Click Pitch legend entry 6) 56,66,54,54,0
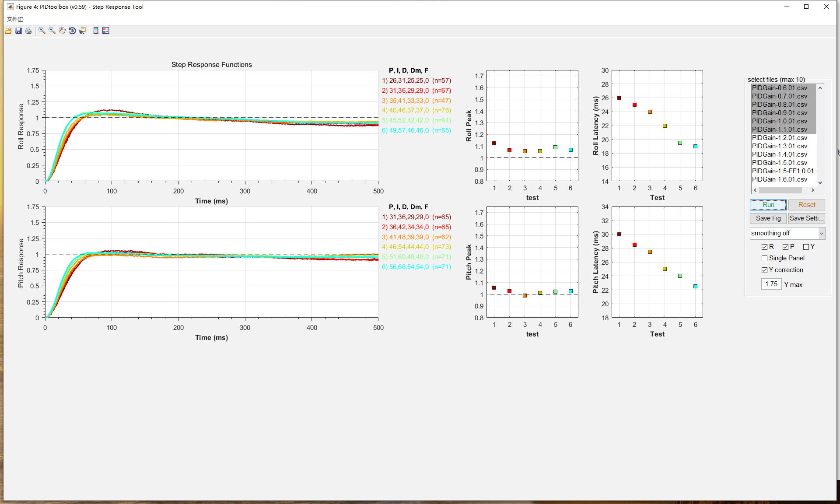The image size is (840, 504). pyautogui.click(x=416, y=267)
